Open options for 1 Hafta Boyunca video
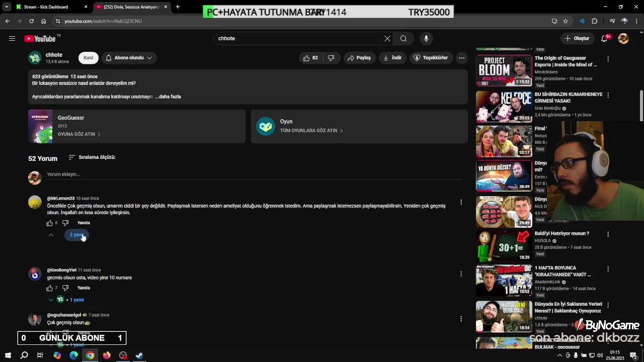 pos(608,269)
